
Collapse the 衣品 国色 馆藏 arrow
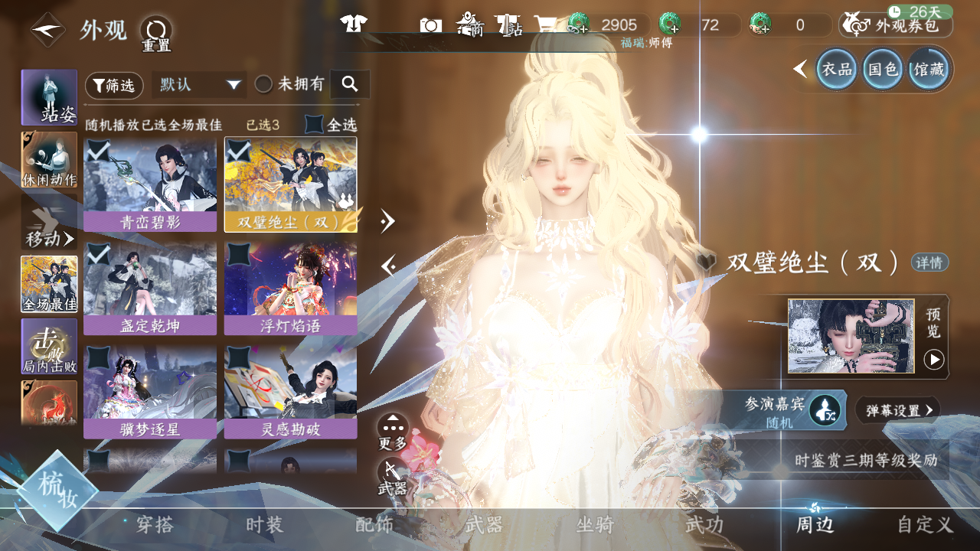coord(800,70)
